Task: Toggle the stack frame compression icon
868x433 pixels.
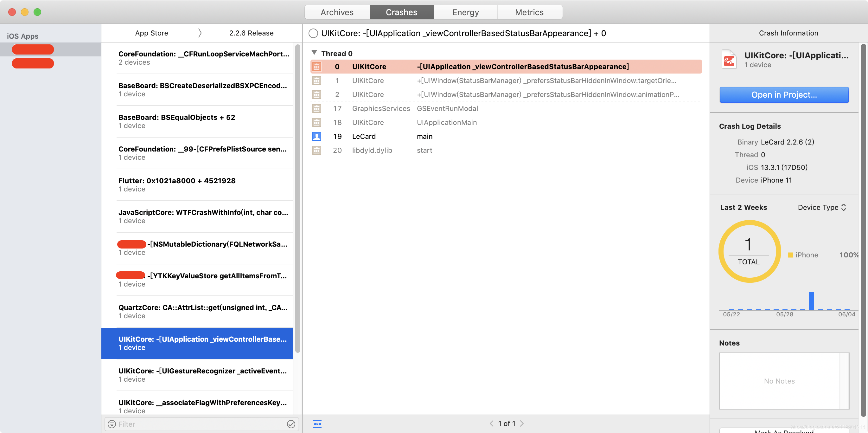Action: (x=317, y=423)
